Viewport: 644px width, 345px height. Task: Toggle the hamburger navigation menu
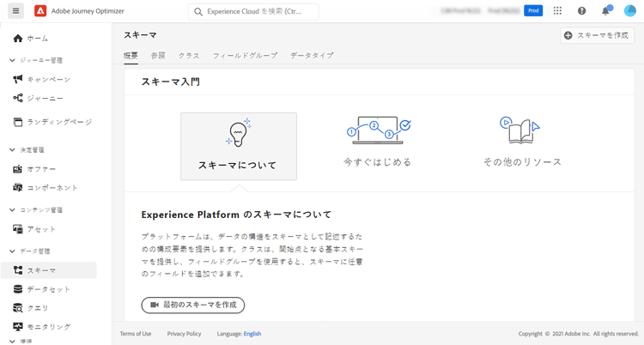(15, 11)
